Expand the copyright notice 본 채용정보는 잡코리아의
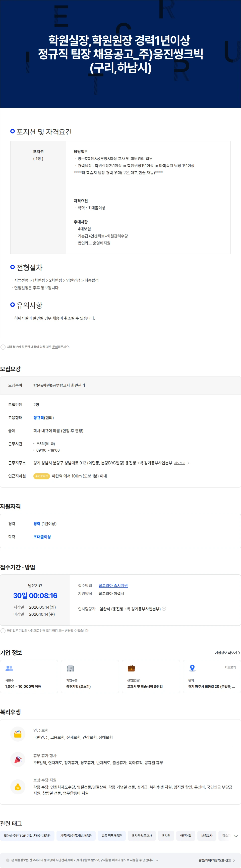Screen dimensions: 241x868 157,860
